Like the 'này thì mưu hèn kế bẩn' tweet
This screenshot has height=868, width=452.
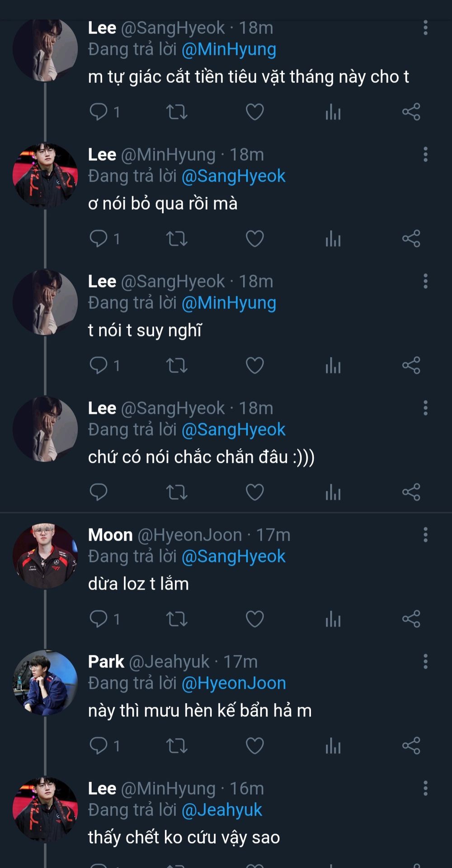coord(254,746)
